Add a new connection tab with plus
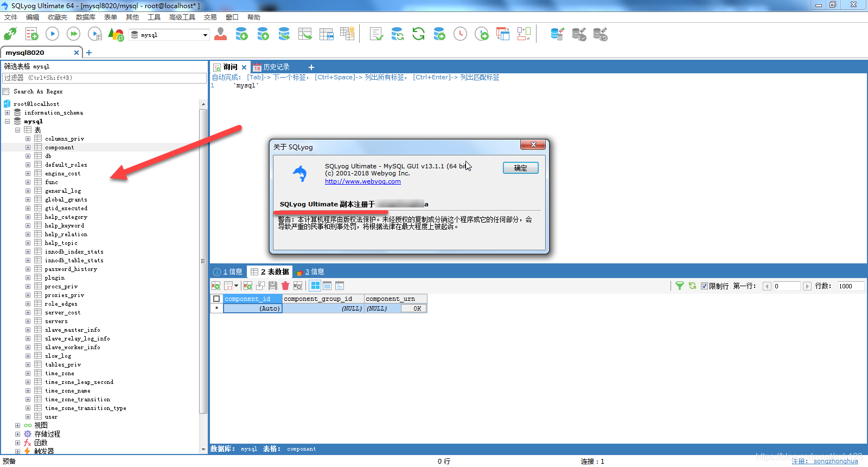Screen dimensions: 868x467 pos(89,53)
